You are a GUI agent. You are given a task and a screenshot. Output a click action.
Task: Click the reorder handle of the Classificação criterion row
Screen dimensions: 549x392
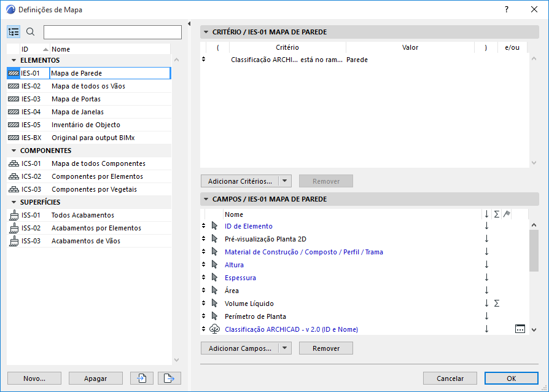203,60
